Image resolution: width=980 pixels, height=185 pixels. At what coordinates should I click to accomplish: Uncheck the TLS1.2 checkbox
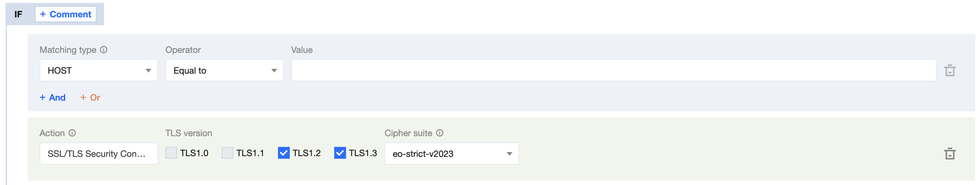click(x=284, y=153)
